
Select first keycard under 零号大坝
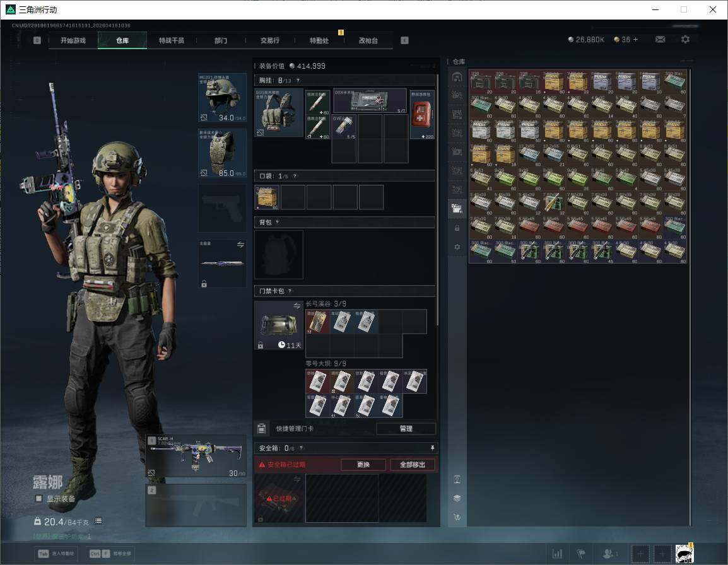coord(317,382)
